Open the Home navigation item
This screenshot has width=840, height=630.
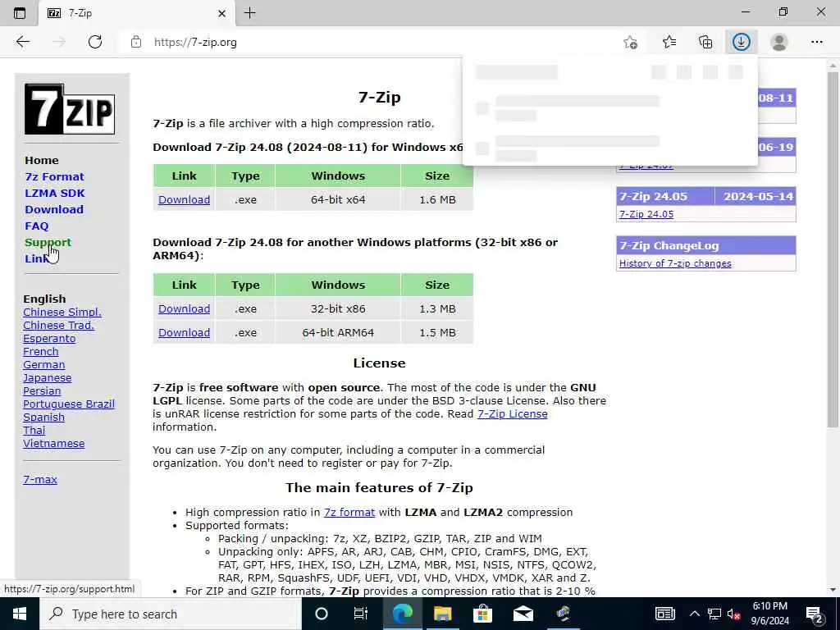pos(42,160)
